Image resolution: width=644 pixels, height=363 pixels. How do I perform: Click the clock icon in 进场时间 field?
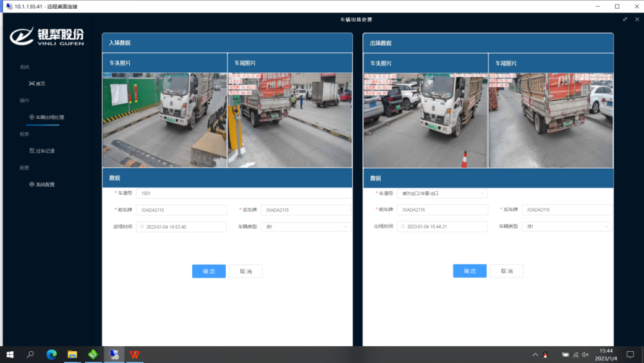[x=142, y=227]
